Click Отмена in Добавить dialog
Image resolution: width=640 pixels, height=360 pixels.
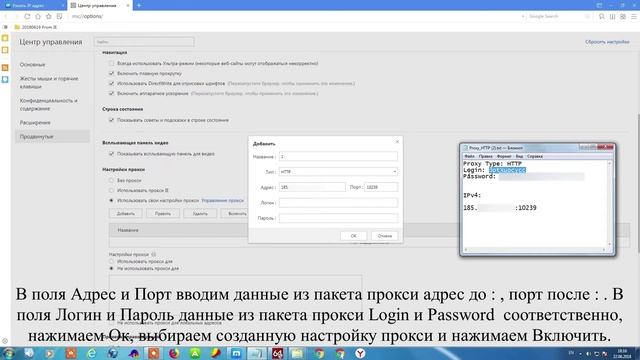(x=384, y=236)
